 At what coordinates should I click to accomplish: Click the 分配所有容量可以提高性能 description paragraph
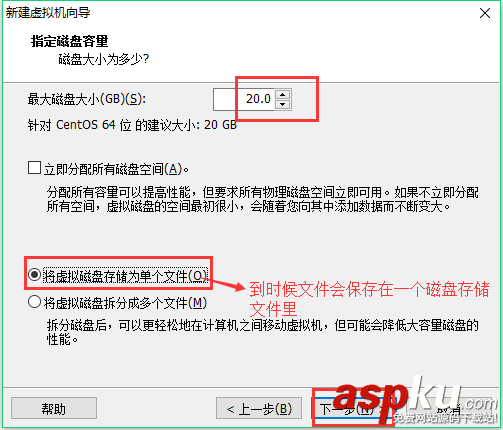pos(263,199)
